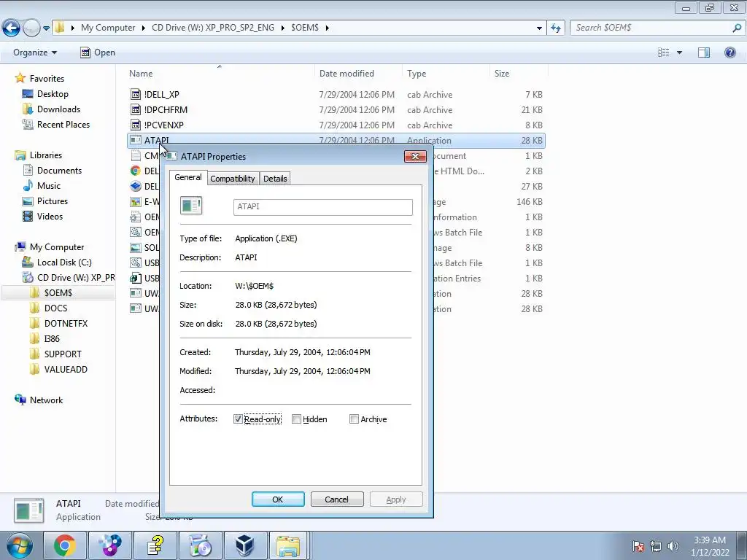
Task: Select the VALUEADD folder in tree
Action: pos(65,370)
